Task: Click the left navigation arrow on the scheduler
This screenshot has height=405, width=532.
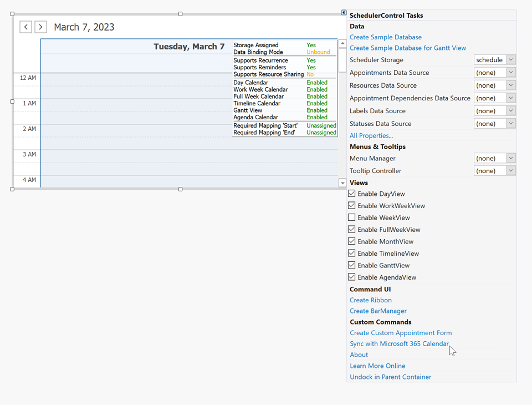Action: click(25, 27)
